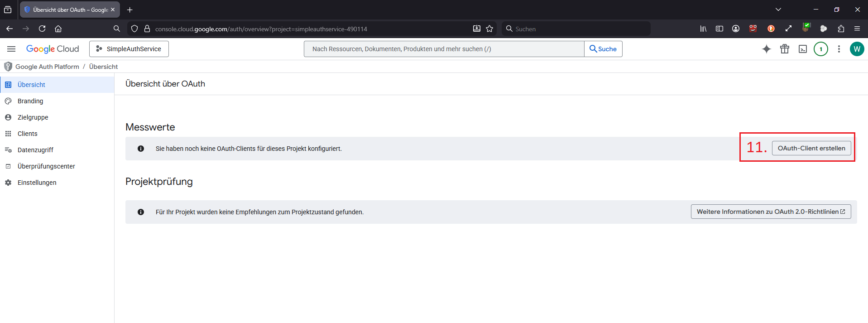The height and width of the screenshot is (323, 868).
Task: Focus the Google Cloud resource search field
Action: click(444, 49)
